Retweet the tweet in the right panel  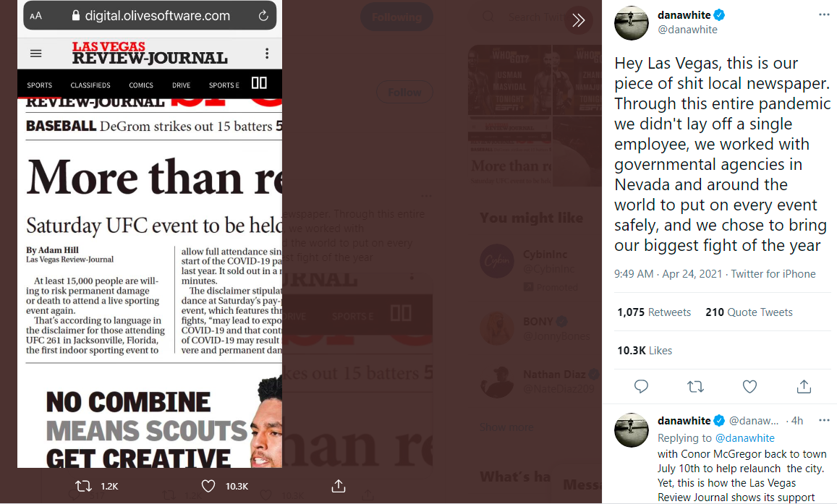(x=695, y=386)
